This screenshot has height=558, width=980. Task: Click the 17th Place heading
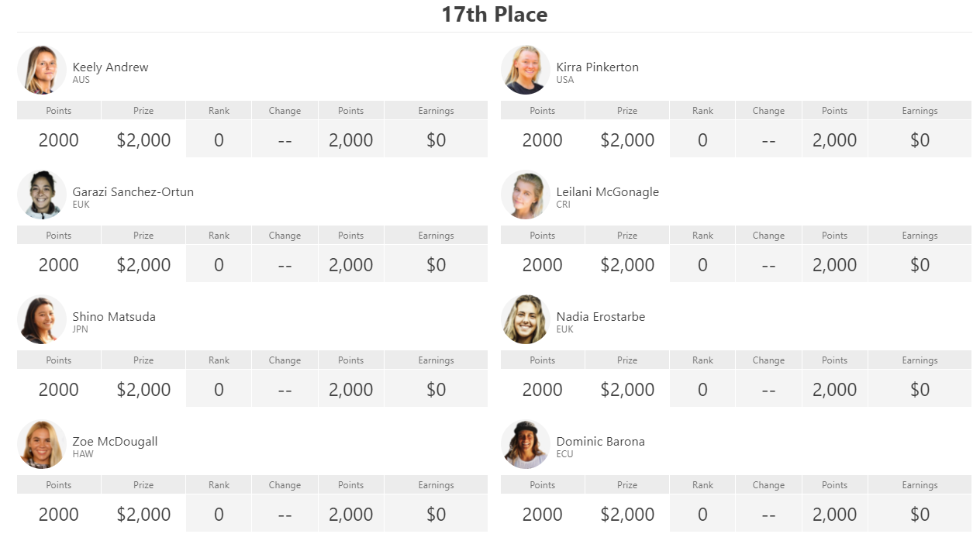[x=495, y=15]
